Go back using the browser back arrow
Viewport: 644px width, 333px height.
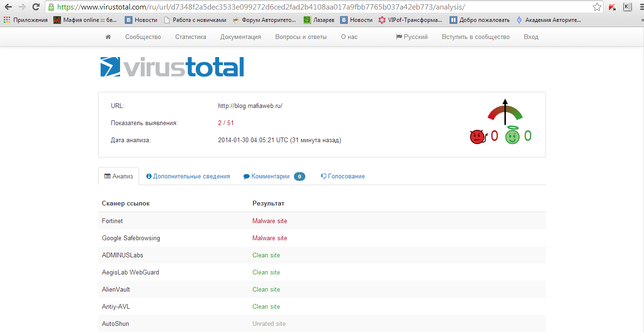tap(8, 7)
